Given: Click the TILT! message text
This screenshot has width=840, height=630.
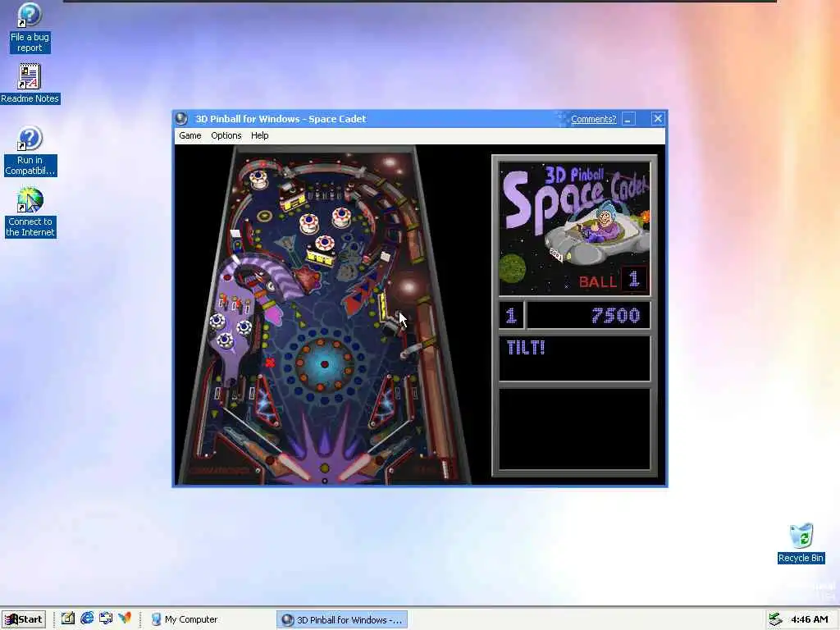Looking at the screenshot, I should point(526,348).
